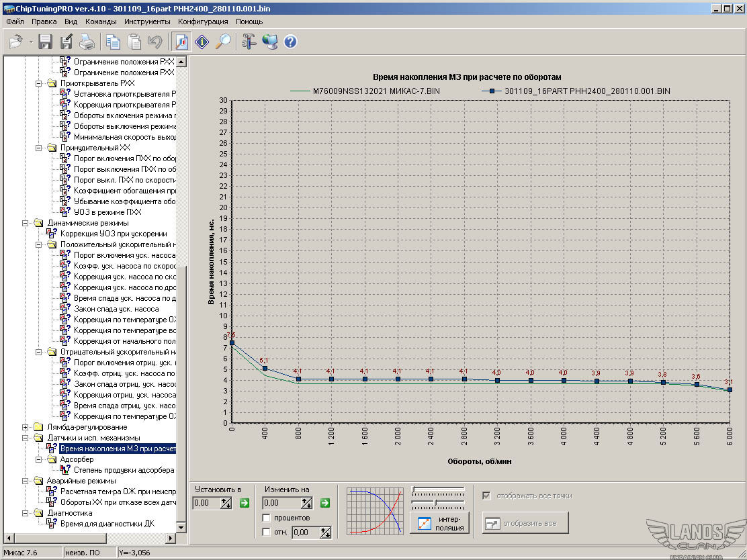Screen dimensions: 747x560
Task: Toggle the compare firmware view icon
Action: 181,42
